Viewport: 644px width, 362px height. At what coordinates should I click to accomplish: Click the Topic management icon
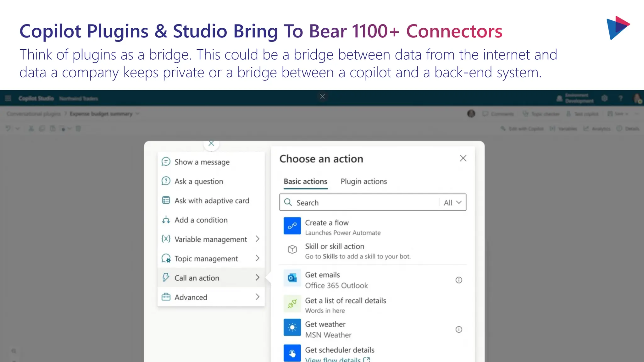[x=166, y=258]
